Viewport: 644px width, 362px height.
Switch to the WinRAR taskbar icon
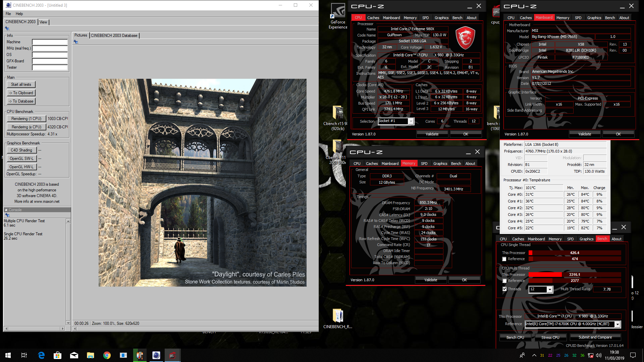[x=140, y=355]
